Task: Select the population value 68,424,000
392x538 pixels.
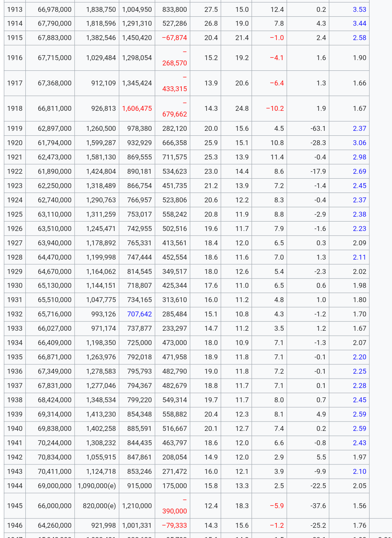Action: point(55,400)
